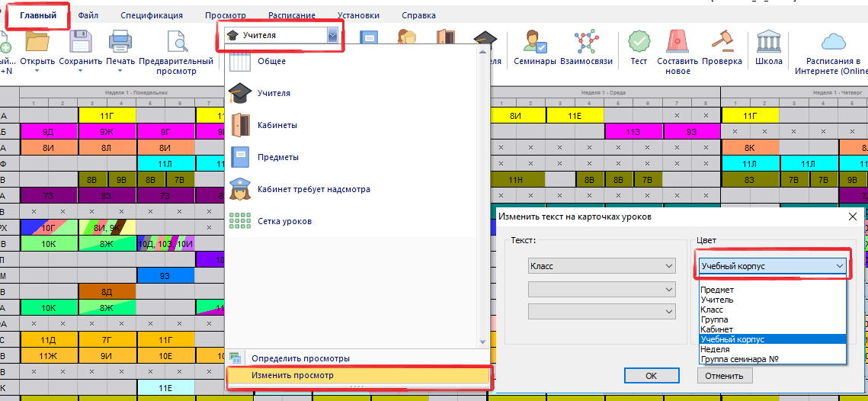The height and width of the screenshot is (401, 868).
Task: Open Проверка gavel tool
Action: click(722, 42)
